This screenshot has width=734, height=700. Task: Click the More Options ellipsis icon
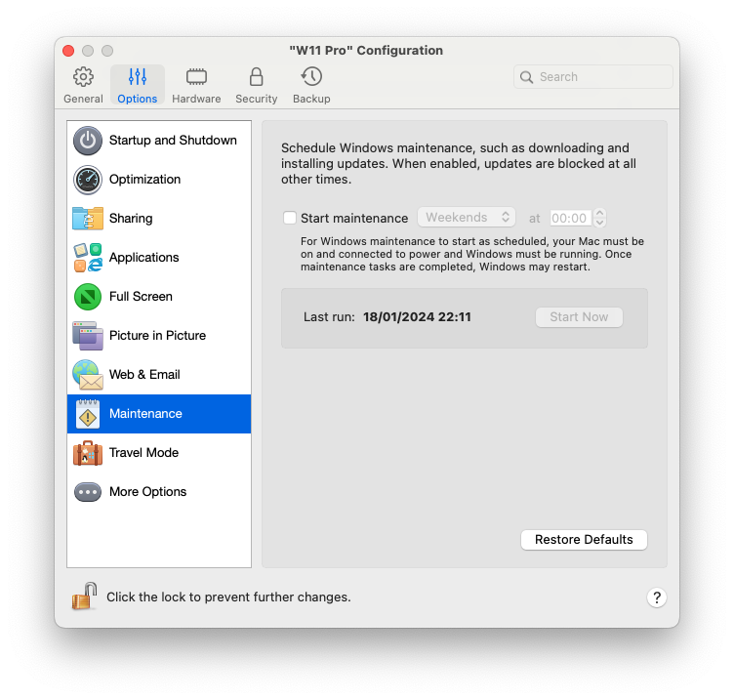(88, 492)
